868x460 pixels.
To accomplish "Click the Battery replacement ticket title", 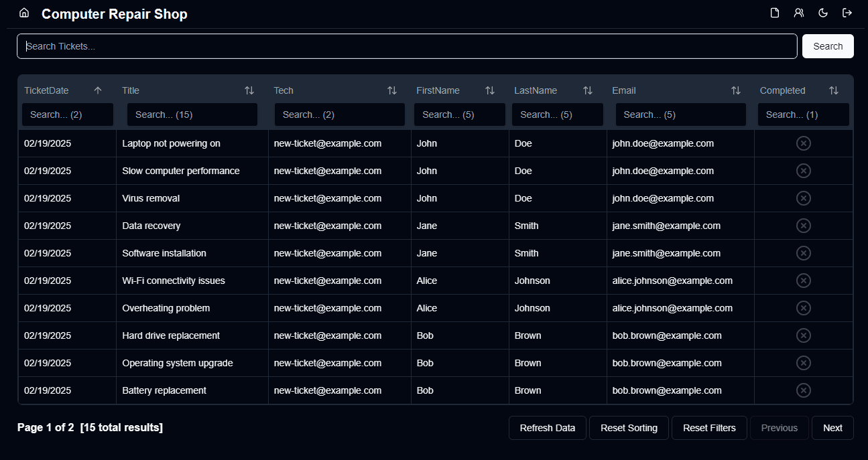I will tap(164, 390).
